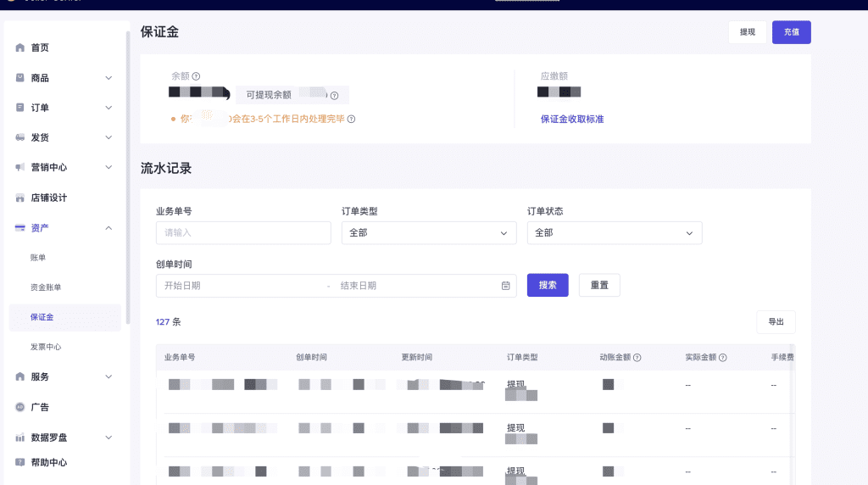The image size is (868, 485).
Task: Click the 首页 home icon in sidebar
Action: click(20, 47)
